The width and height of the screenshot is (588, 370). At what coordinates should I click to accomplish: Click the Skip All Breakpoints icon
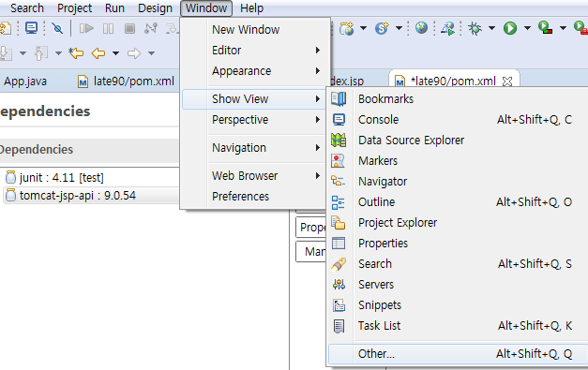pyautogui.click(x=57, y=28)
